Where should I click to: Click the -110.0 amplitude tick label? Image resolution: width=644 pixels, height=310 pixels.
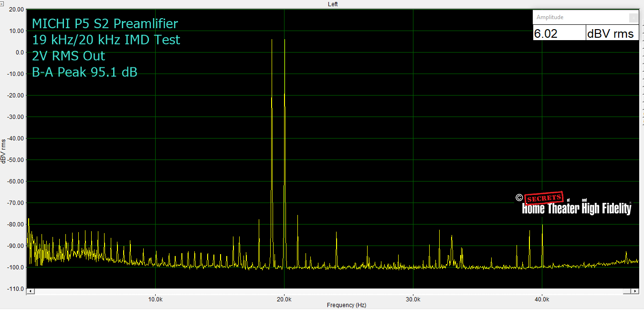(x=16, y=289)
